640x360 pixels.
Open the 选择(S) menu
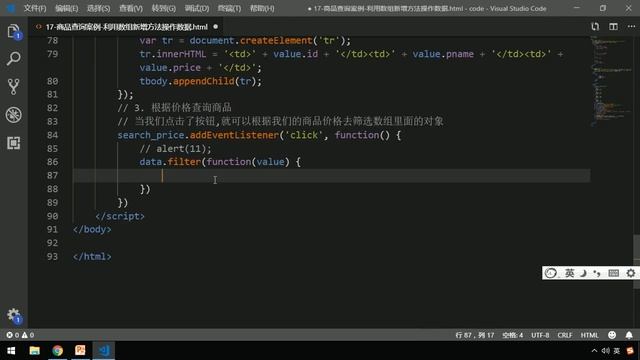pos(98,8)
